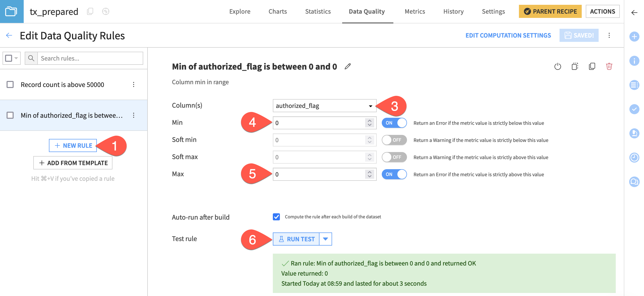
Task: Go back from Edit Data Quality Rules
Action: pyautogui.click(x=9, y=35)
